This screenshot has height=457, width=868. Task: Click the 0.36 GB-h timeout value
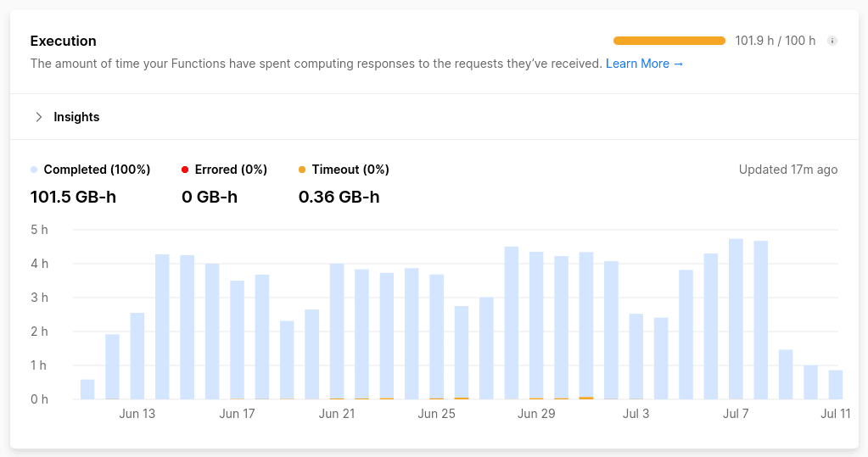pos(339,198)
